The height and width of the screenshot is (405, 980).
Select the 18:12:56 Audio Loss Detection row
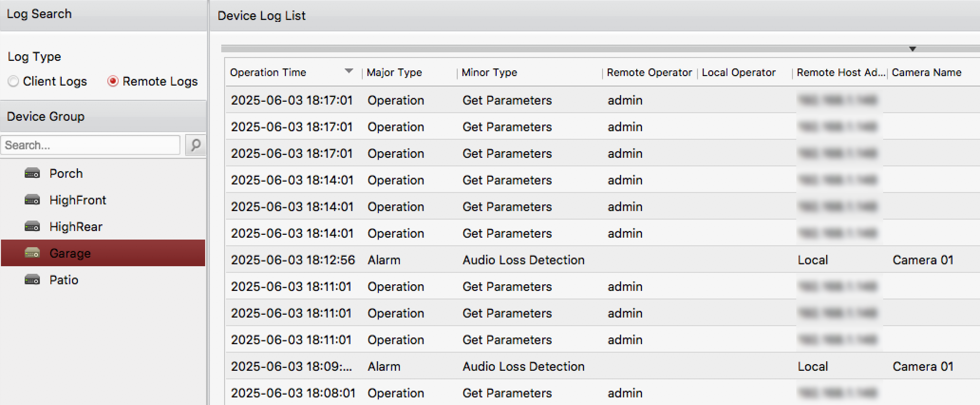(522, 260)
